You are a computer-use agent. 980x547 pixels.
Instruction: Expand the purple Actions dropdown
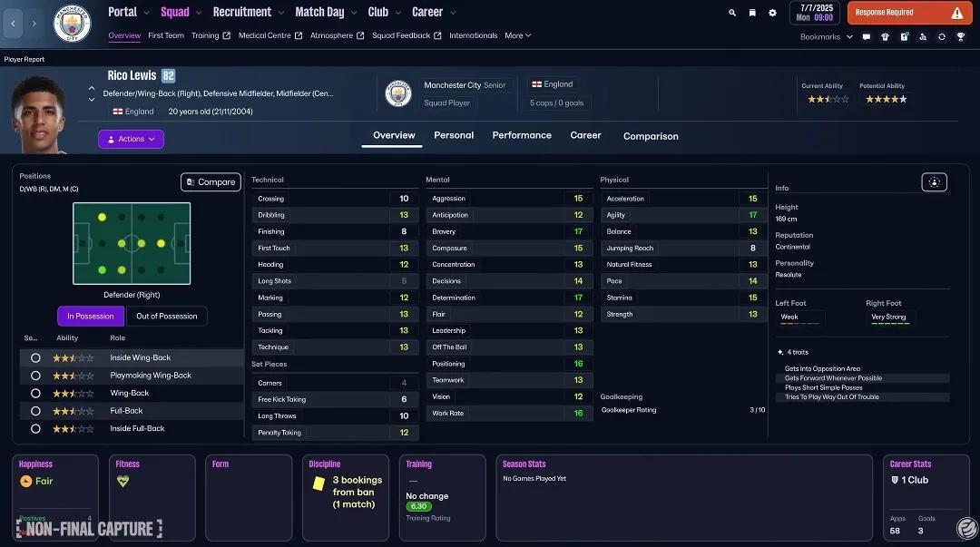point(131,139)
